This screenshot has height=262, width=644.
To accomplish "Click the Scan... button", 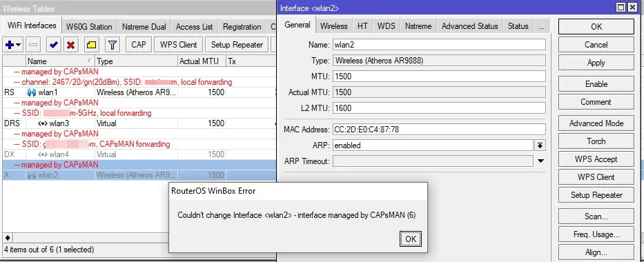I will tap(596, 216).
